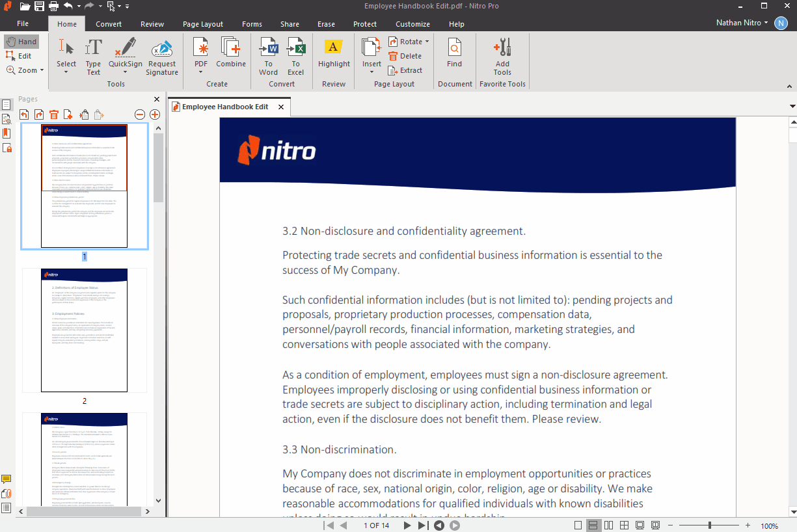This screenshot has height=532, width=797.
Task: Open the Highlight tool
Action: [334, 55]
